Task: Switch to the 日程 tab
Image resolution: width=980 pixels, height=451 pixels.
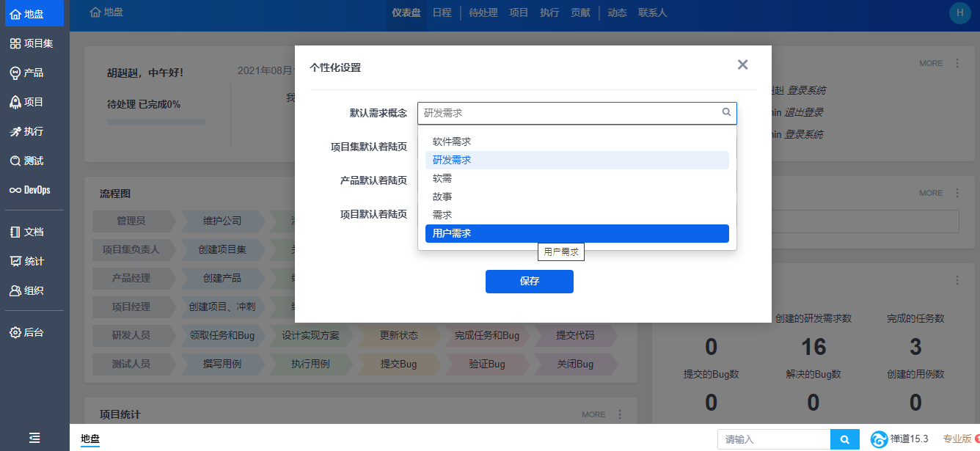Action: [442, 12]
